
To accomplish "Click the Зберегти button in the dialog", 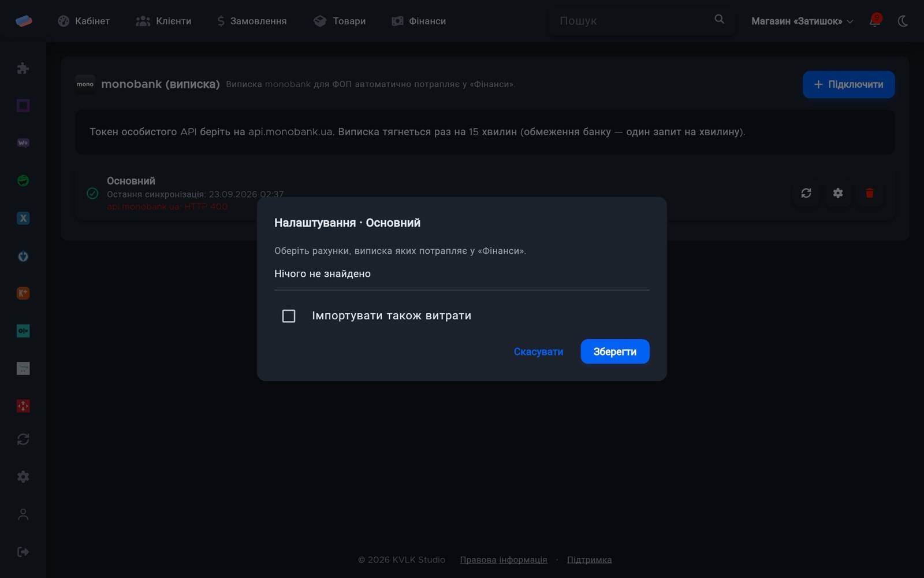I will click(x=615, y=351).
